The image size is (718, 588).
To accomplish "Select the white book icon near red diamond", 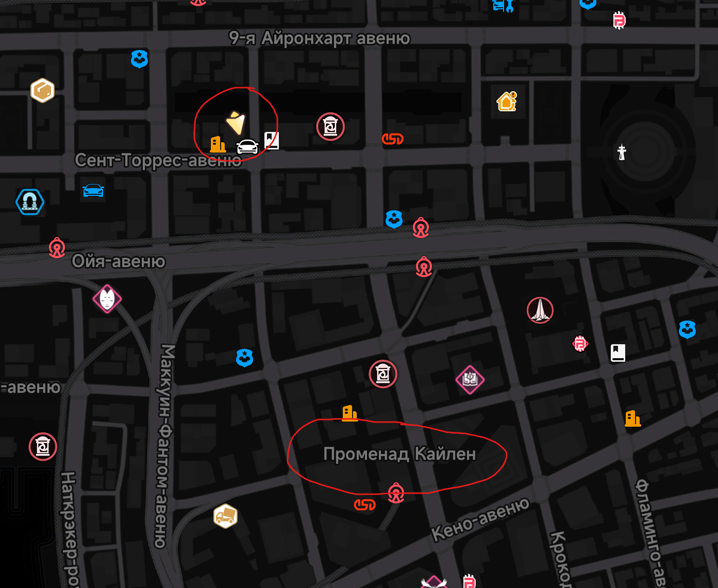I will (618, 353).
